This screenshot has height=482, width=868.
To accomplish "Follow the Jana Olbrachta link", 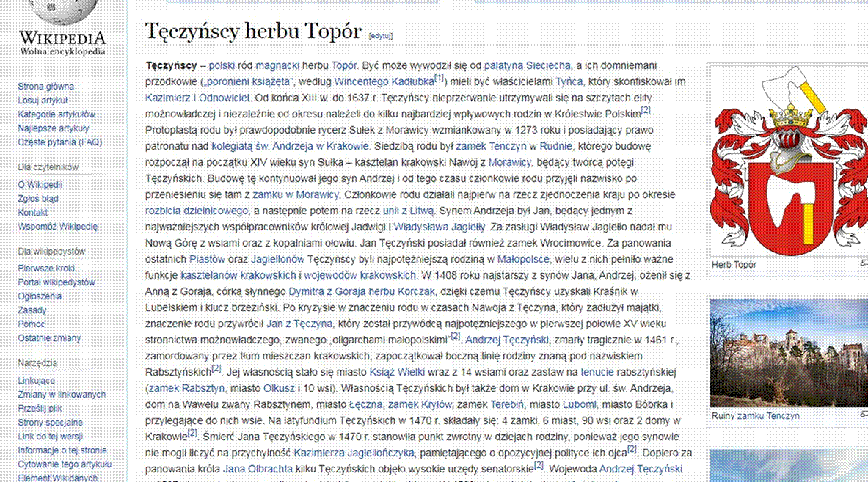I will [258, 469].
